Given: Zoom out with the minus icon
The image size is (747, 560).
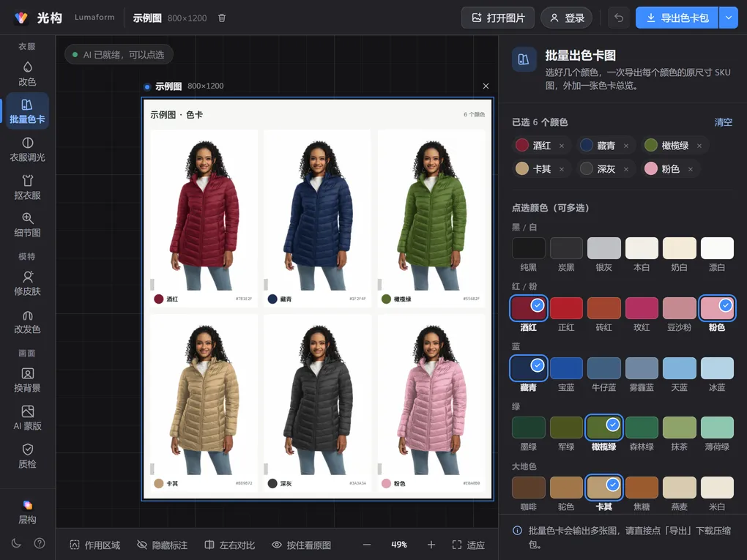Looking at the screenshot, I should click(367, 545).
